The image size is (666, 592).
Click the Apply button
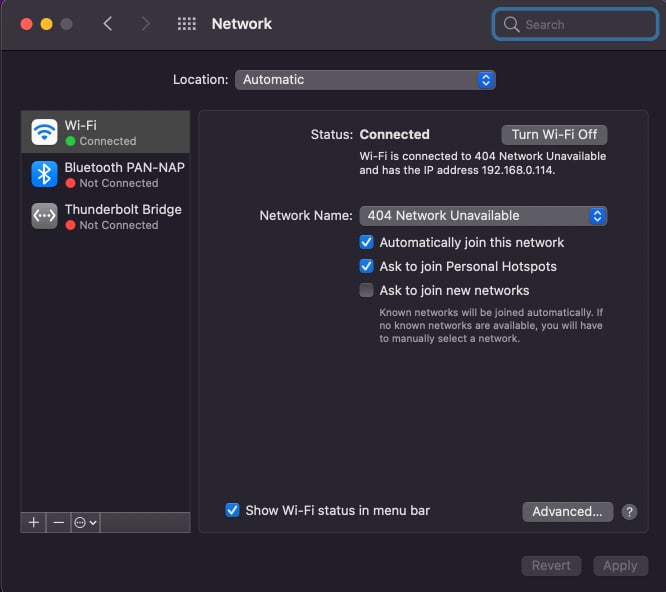click(621, 566)
